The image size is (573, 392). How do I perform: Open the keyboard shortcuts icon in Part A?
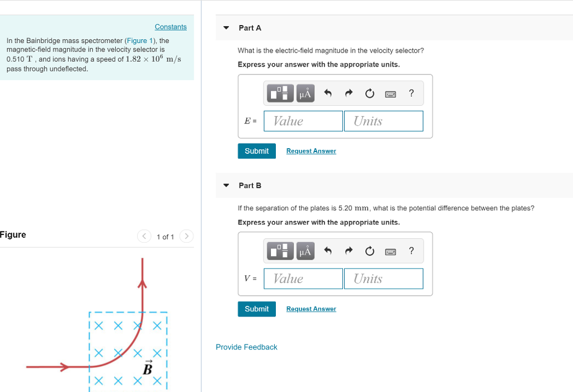coord(391,93)
